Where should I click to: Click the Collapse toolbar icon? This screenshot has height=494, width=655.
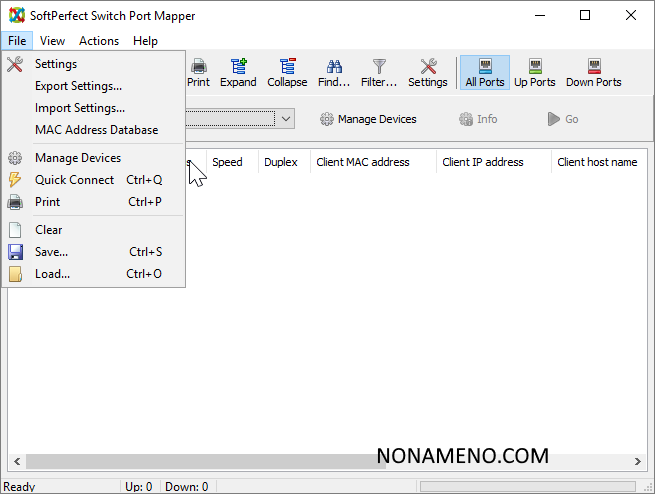pyautogui.click(x=287, y=72)
